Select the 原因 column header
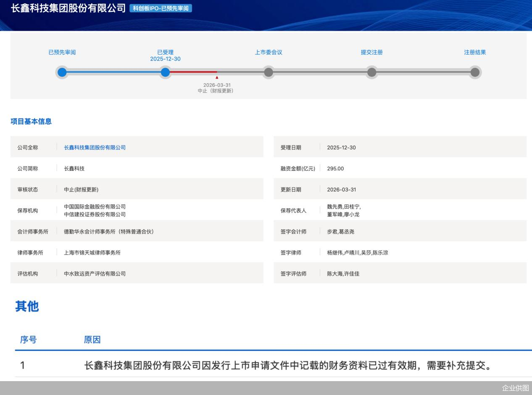This screenshot has width=532, height=395. point(92,339)
